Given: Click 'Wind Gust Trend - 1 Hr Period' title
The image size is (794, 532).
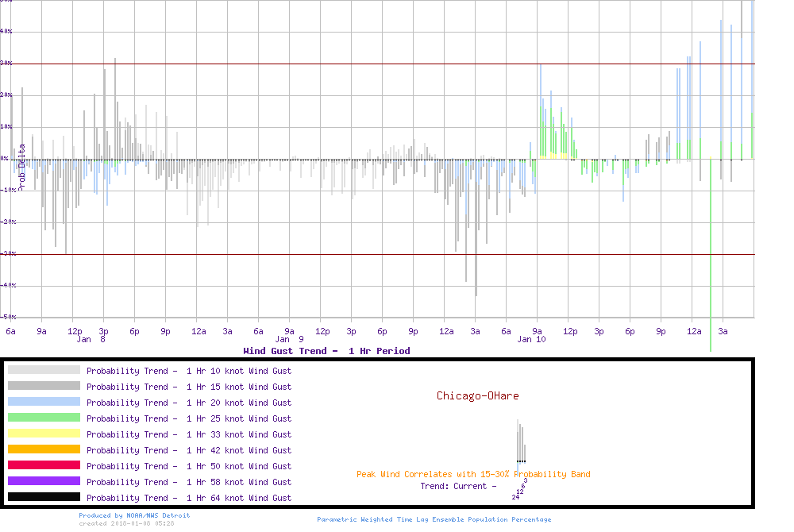Looking at the screenshot, I should click(x=326, y=351).
